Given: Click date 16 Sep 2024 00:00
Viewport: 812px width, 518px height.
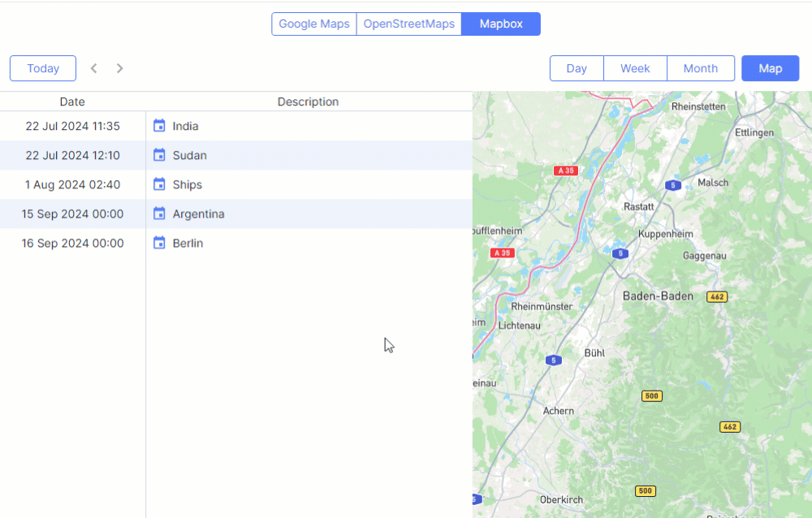Looking at the screenshot, I should [x=72, y=243].
